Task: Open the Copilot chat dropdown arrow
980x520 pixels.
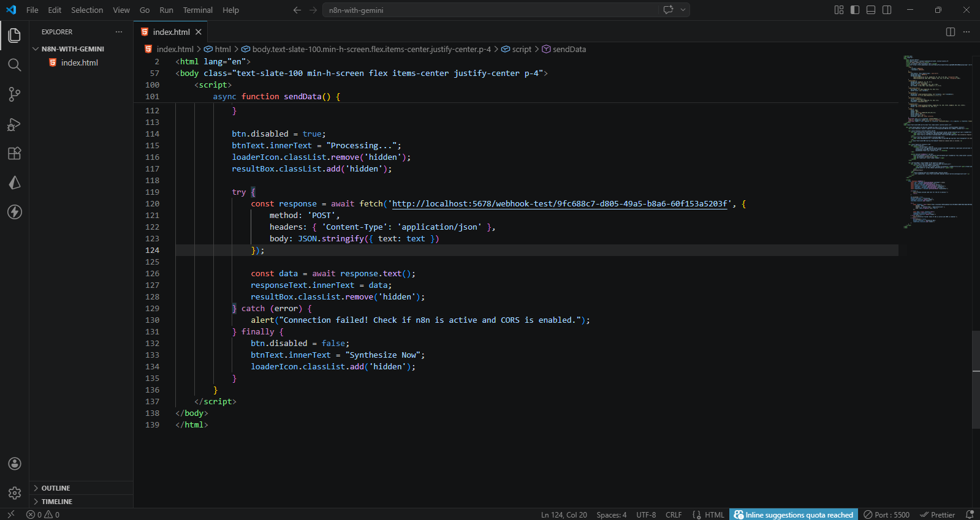Action: tap(683, 10)
